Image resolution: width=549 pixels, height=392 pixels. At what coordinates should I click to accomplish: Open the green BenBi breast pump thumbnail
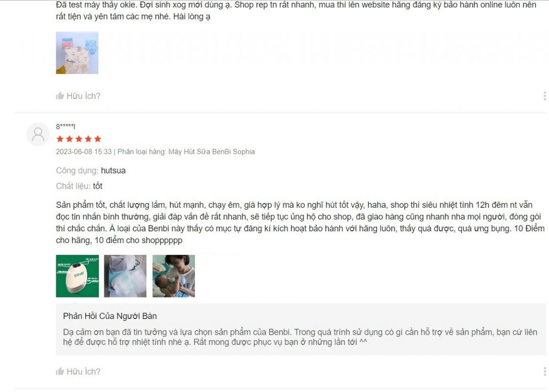[77, 276]
